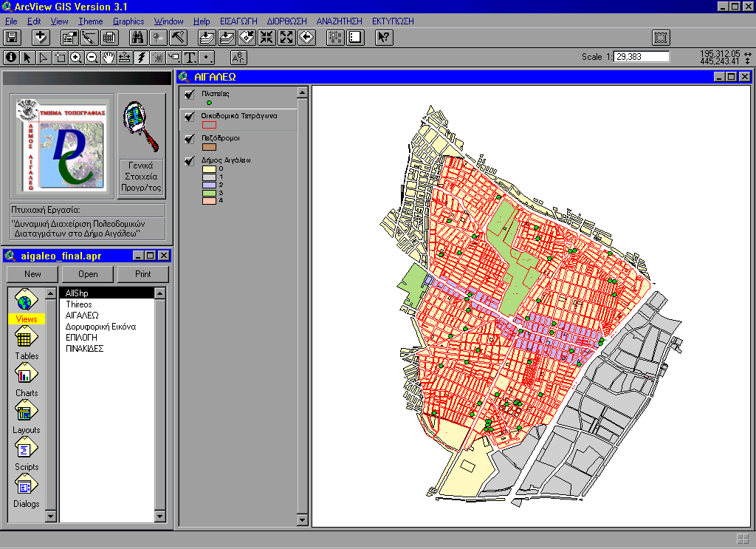The image size is (756, 549).
Task: Select the Identify tool
Action: pyautogui.click(x=10, y=58)
